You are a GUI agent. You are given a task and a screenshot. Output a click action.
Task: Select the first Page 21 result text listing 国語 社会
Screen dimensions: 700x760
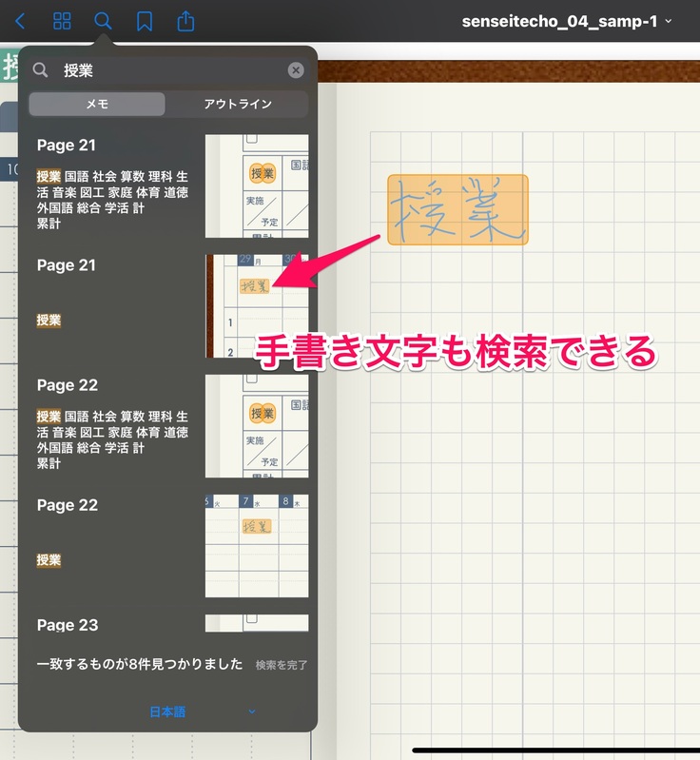(x=112, y=200)
